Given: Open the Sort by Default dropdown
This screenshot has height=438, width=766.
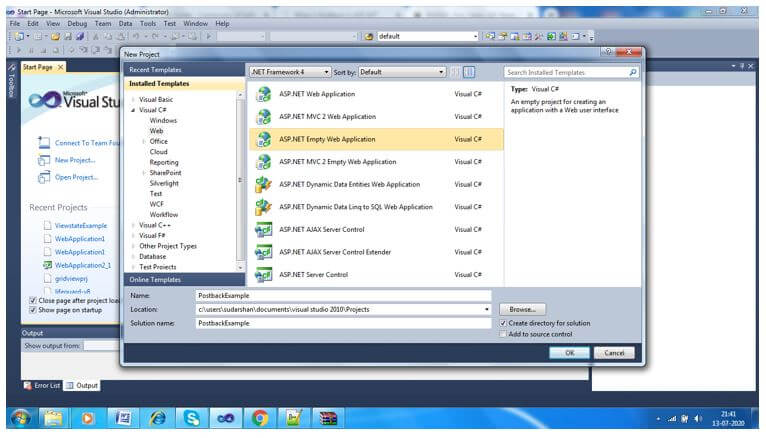Looking at the screenshot, I should coord(402,72).
